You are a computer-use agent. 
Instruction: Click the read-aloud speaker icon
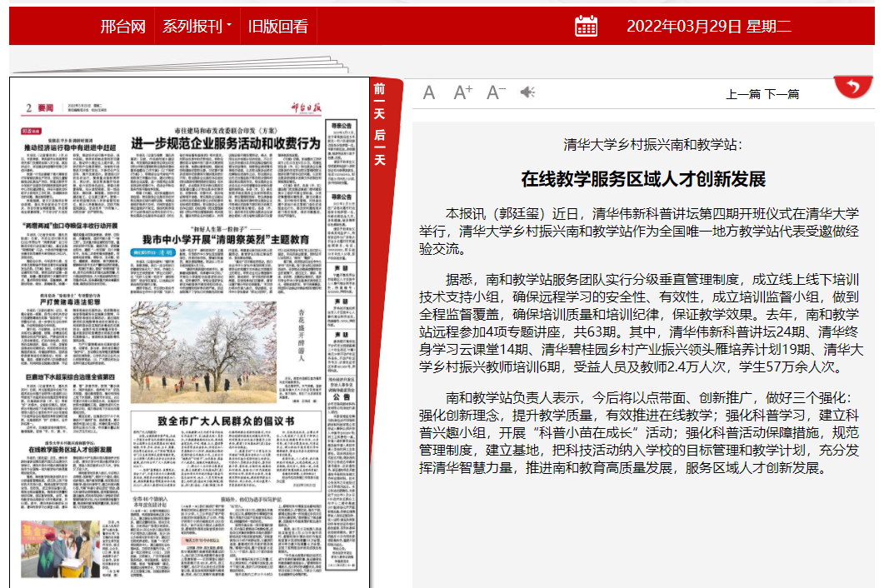(527, 92)
